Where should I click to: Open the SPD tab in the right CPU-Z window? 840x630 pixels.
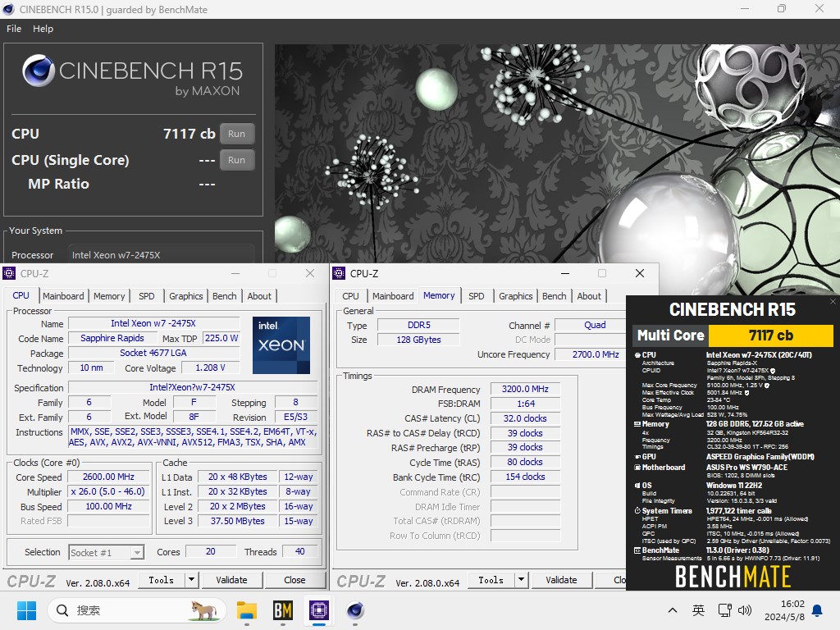point(477,295)
